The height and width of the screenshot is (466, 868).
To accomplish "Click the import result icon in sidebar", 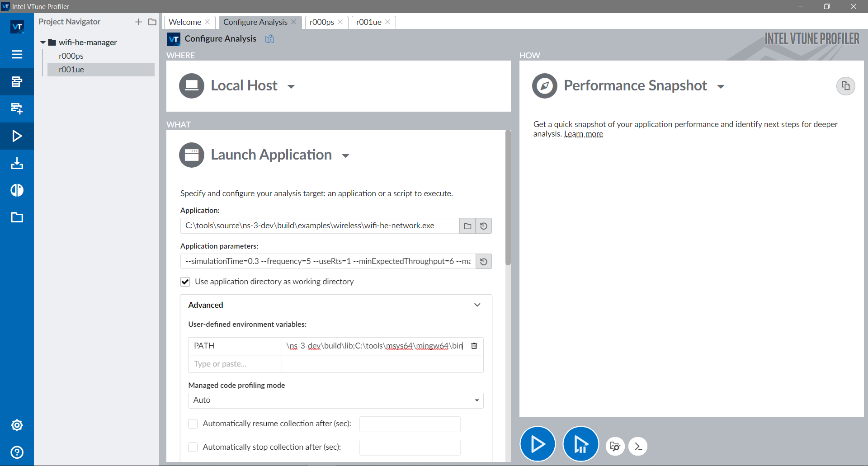I will pos(17,163).
